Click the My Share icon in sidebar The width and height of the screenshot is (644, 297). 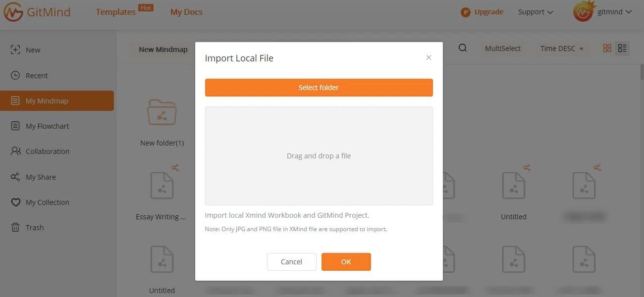tap(16, 177)
